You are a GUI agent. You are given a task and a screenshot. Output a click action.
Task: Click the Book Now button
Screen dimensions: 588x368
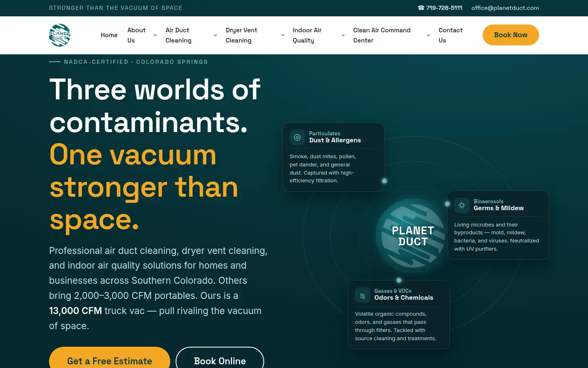511,35
